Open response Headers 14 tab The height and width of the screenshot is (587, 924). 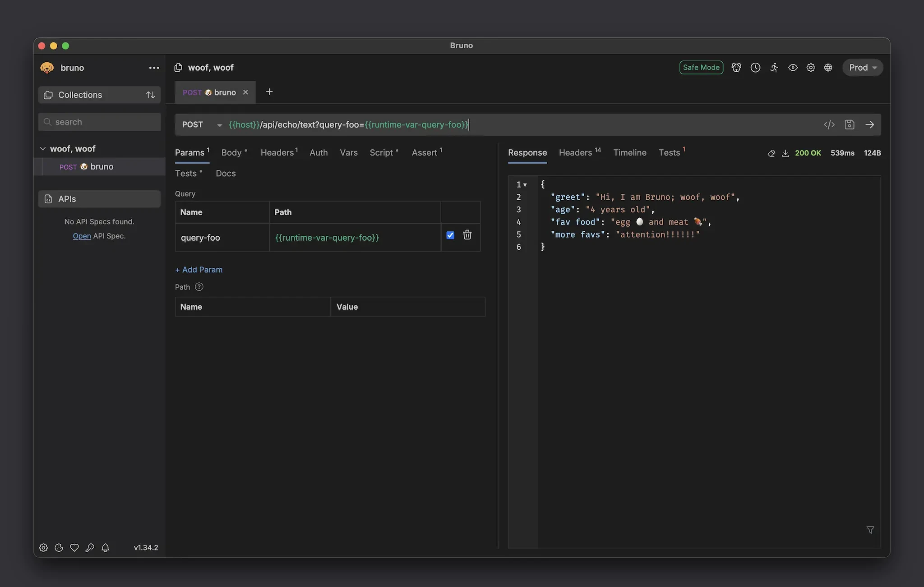tap(580, 153)
